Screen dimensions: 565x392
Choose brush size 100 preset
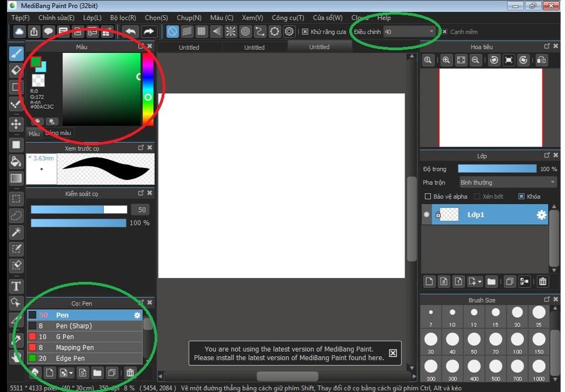(x=518, y=342)
